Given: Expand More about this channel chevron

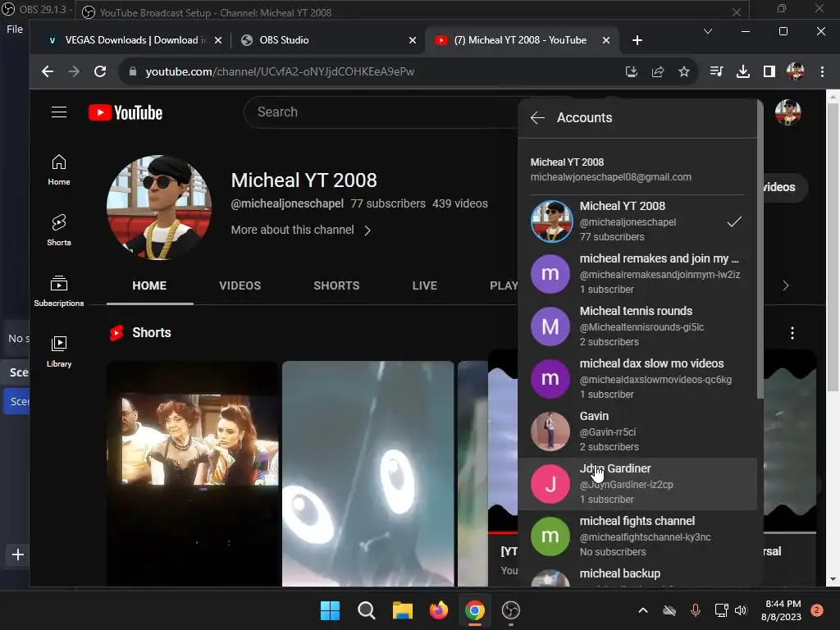Looking at the screenshot, I should [x=367, y=231].
